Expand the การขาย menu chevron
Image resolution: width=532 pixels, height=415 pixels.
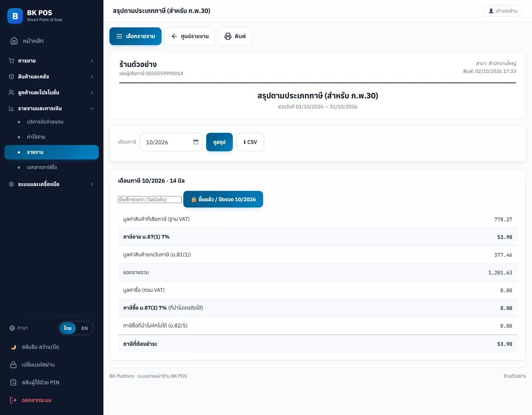point(92,61)
